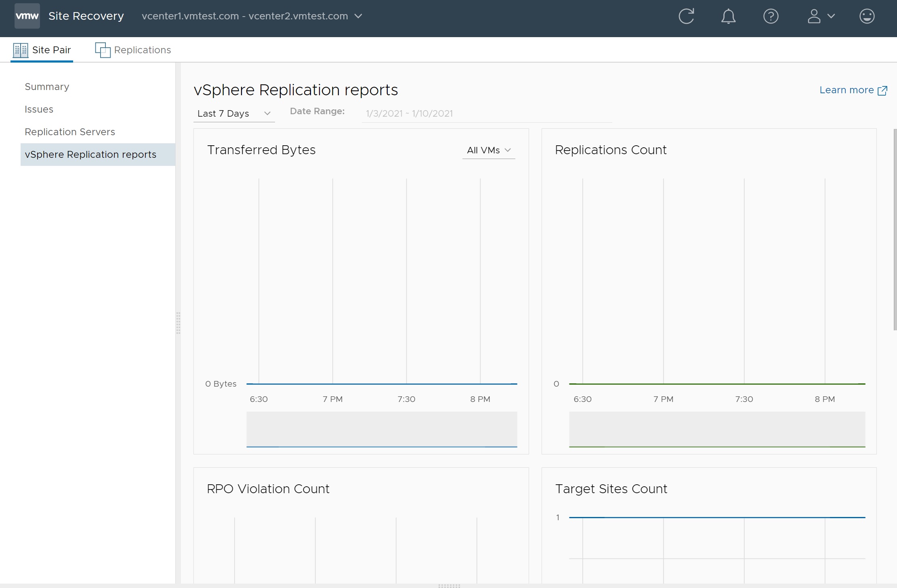Click the Replications overlapping squares icon

pyautogui.click(x=103, y=50)
